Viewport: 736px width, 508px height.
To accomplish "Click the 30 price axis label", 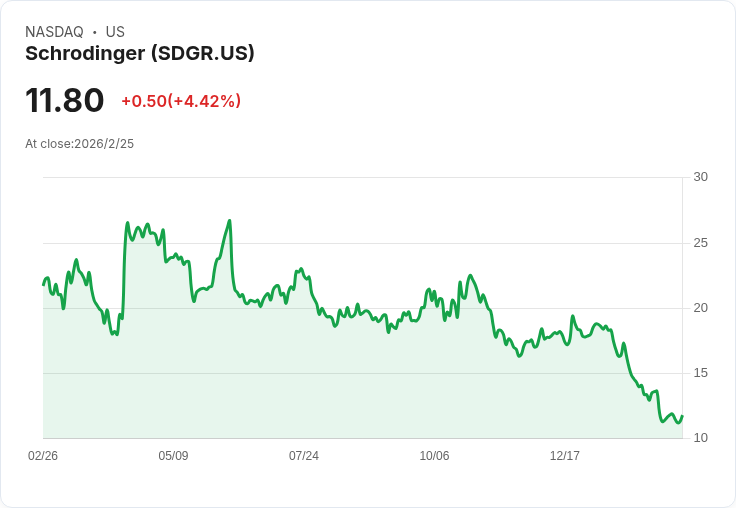I will [700, 177].
